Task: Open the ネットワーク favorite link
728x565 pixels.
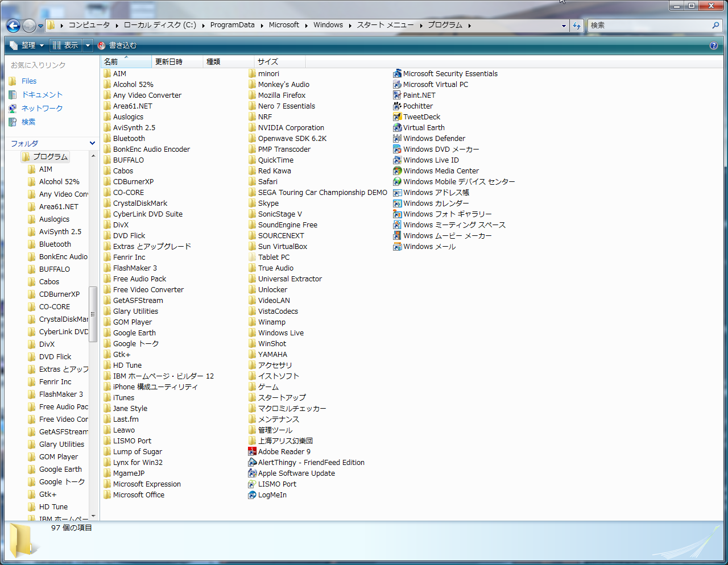Action: click(x=42, y=109)
